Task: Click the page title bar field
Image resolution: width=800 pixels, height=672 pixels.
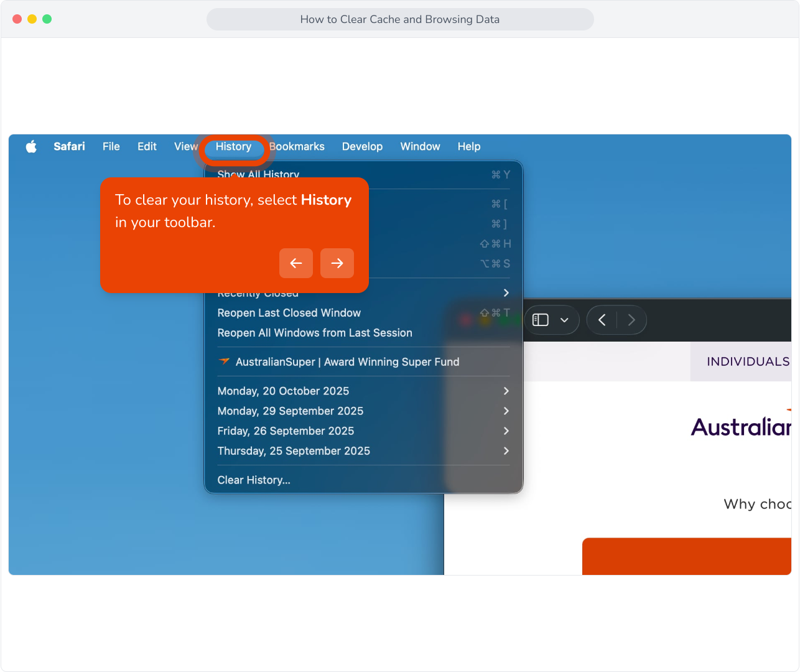Action: point(400,19)
